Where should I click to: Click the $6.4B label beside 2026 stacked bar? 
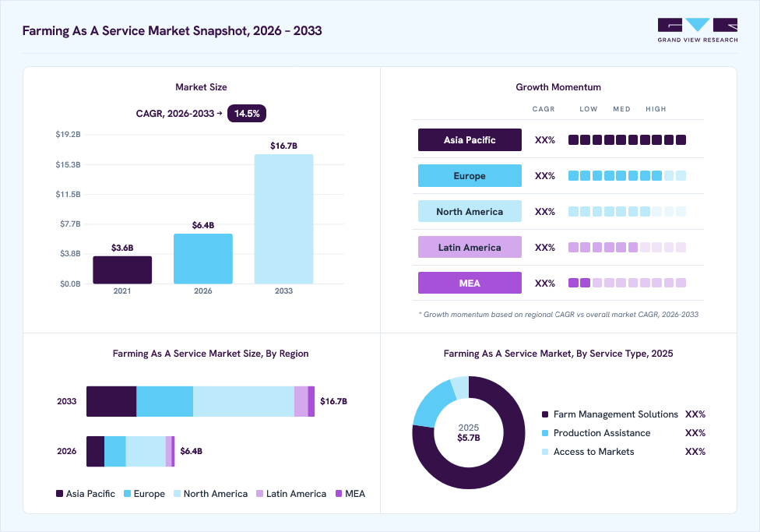point(191,451)
